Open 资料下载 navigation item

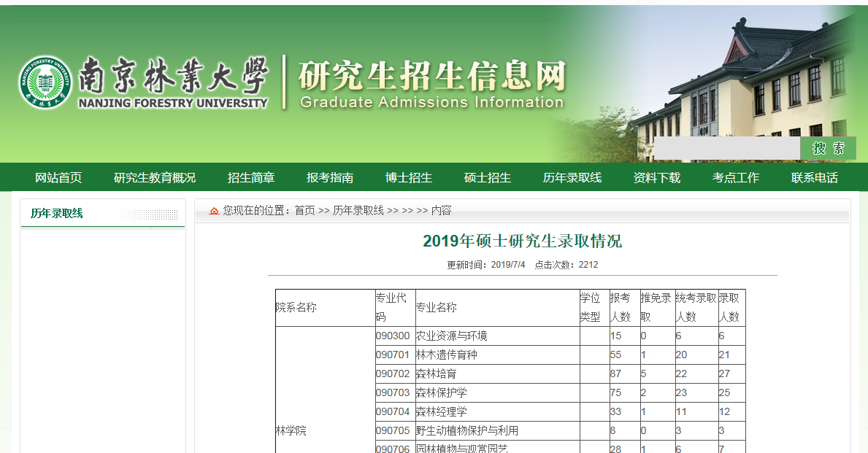(x=657, y=177)
